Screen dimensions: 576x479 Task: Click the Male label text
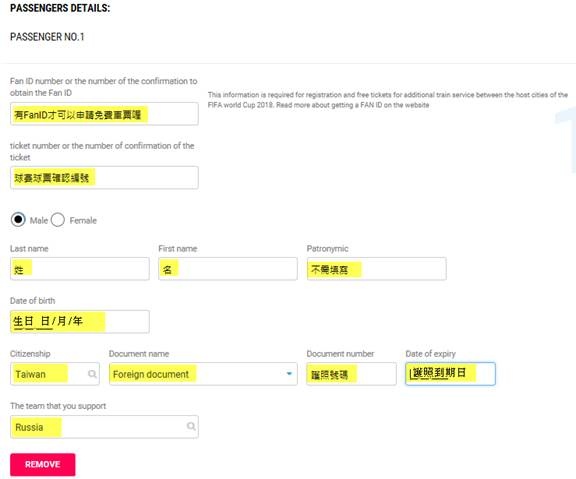39,220
